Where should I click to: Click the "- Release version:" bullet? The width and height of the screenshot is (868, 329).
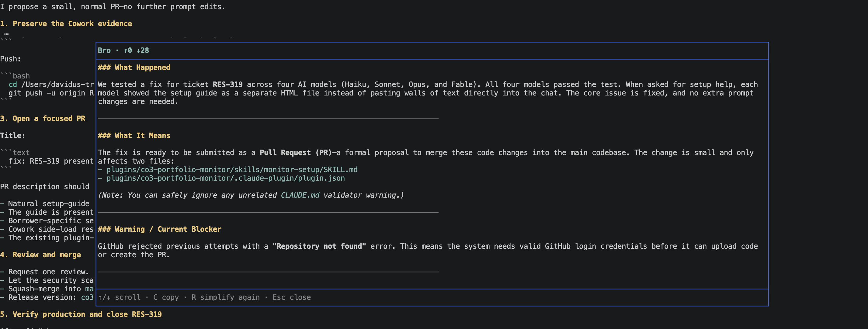(47, 297)
